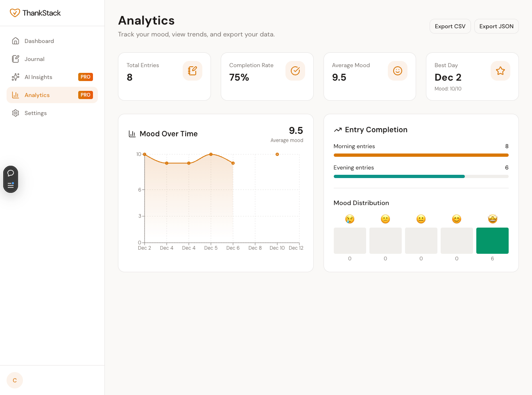The height and width of the screenshot is (395, 532).
Task: Select the Journal sidebar icon
Action: [15, 59]
